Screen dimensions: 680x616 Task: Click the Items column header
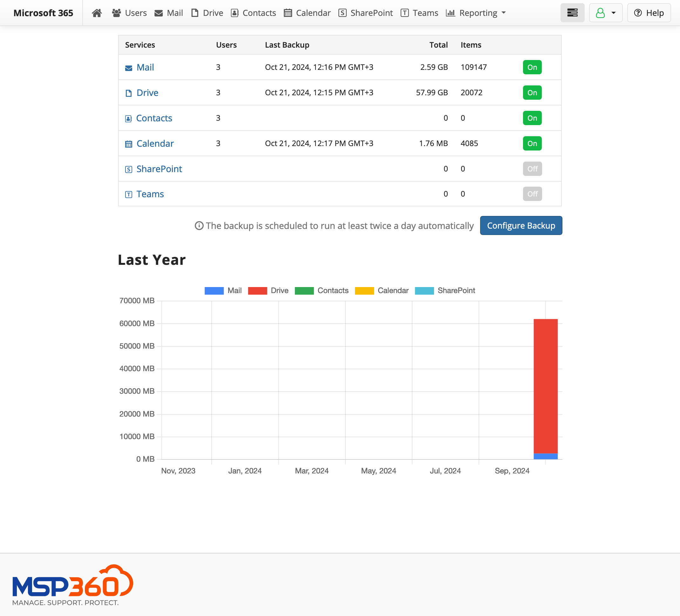[x=471, y=45]
